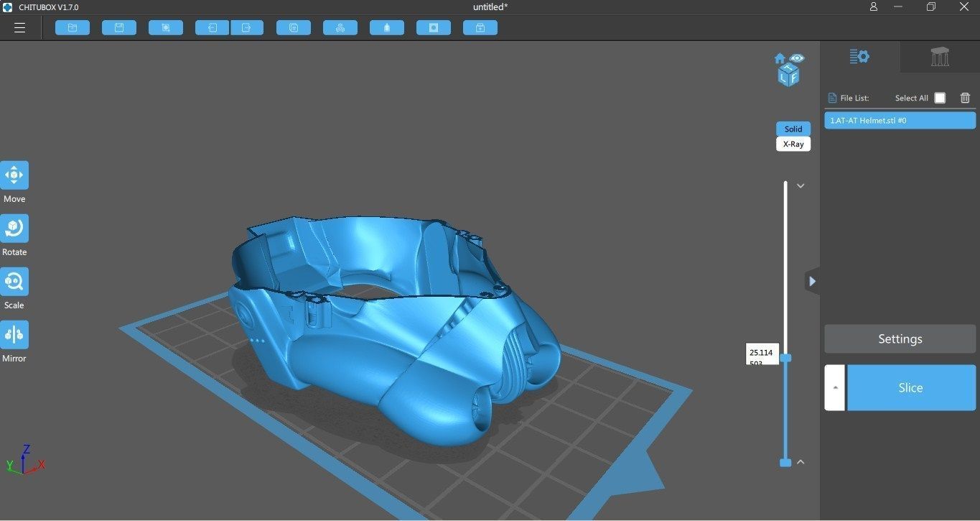Viewport: 980px width, 521px height.
Task: Select the Rotate tool
Action: click(x=14, y=228)
